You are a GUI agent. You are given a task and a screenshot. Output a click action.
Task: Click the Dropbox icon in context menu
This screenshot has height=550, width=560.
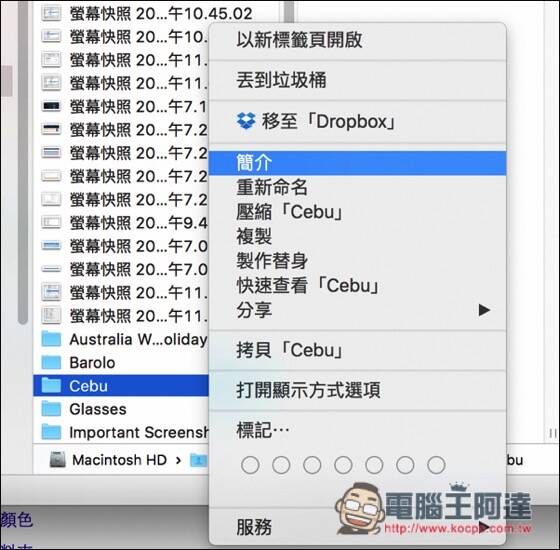click(x=246, y=121)
